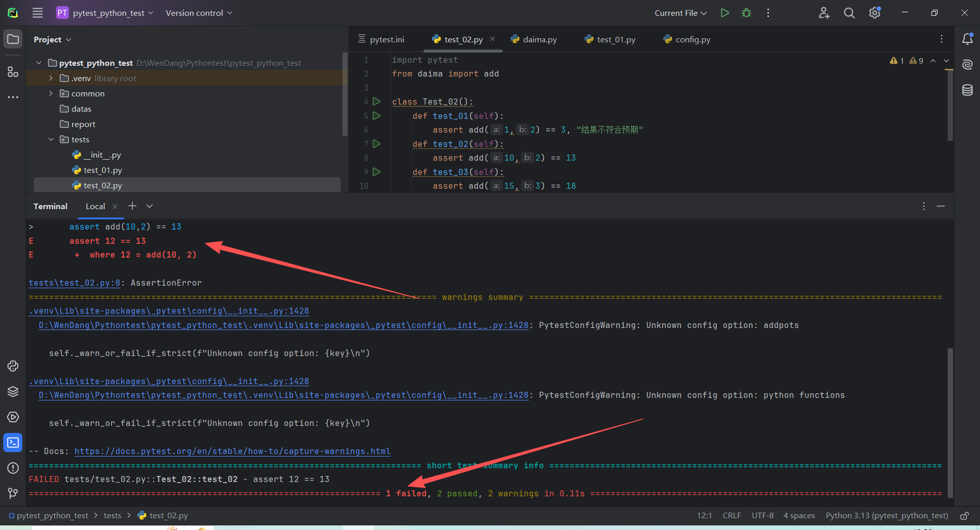The height and width of the screenshot is (530, 980).
Task: Open Search Everywhere magnifier
Action: [849, 13]
